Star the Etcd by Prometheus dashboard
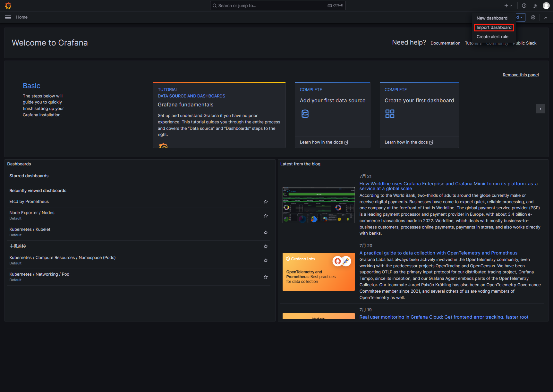553x392 pixels. tap(266, 202)
